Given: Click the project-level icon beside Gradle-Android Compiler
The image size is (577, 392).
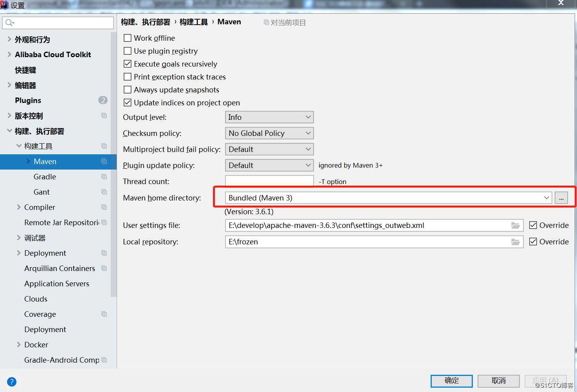Looking at the screenshot, I should [104, 360].
